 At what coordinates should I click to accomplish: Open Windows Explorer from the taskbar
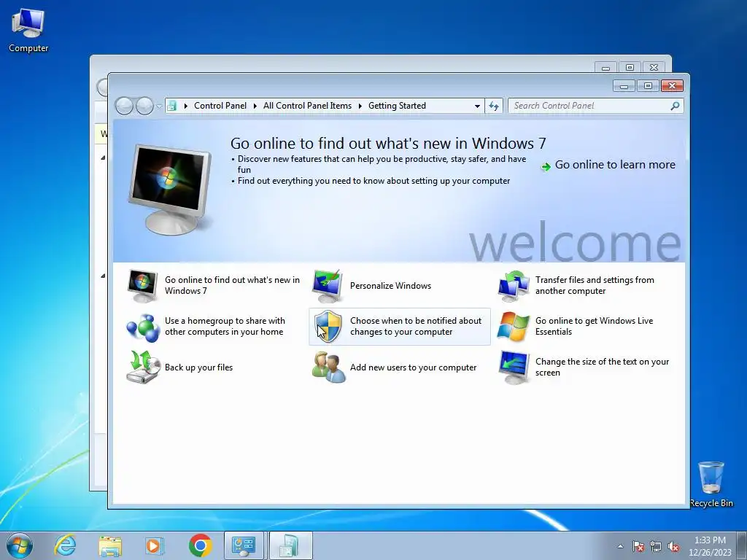110,545
